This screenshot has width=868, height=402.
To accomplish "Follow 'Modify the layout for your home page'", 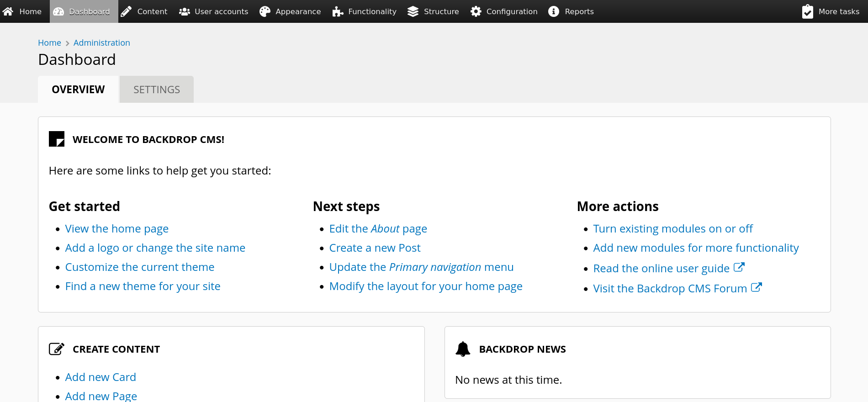I will 426,286.
